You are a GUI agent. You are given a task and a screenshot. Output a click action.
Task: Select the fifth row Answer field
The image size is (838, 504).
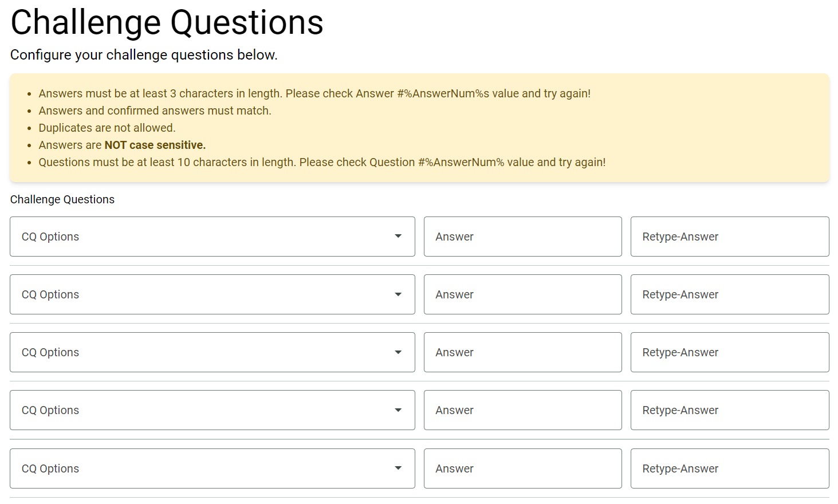coord(522,468)
